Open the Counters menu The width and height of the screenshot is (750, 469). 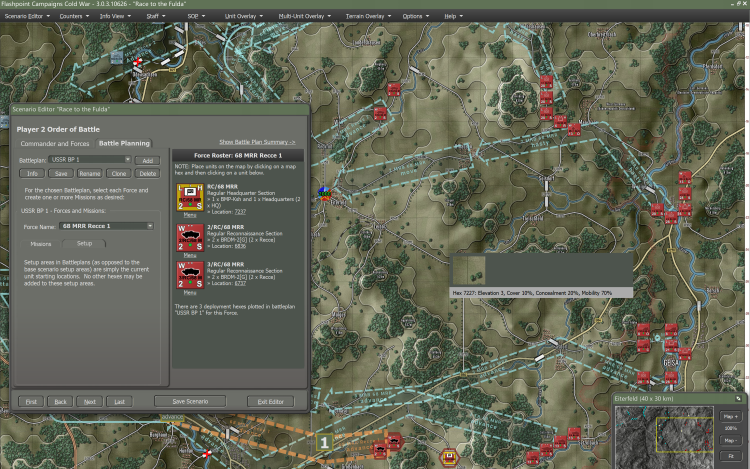(x=74, y=16)
